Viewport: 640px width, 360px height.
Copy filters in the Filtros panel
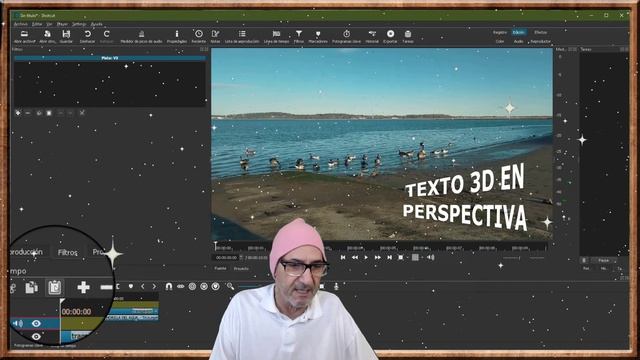tap(39, 113)
